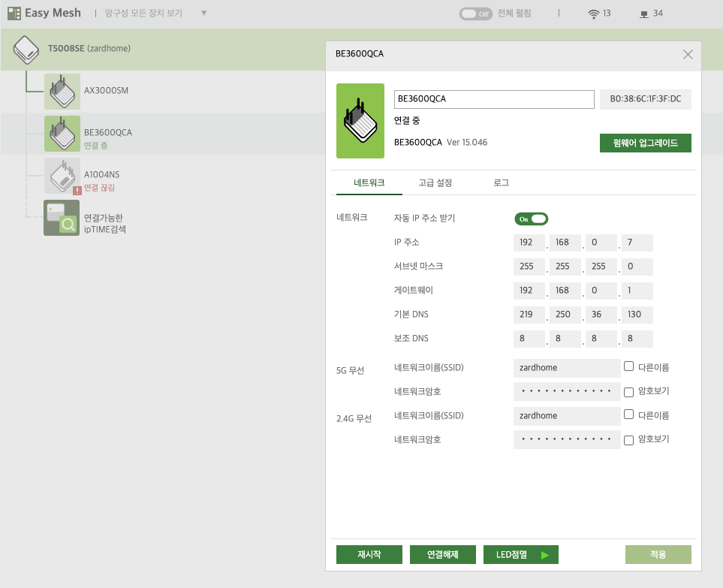Check 다른이름 for the 2.4G SSID
This screenshot has height=588, width=723.
point(628,414)
